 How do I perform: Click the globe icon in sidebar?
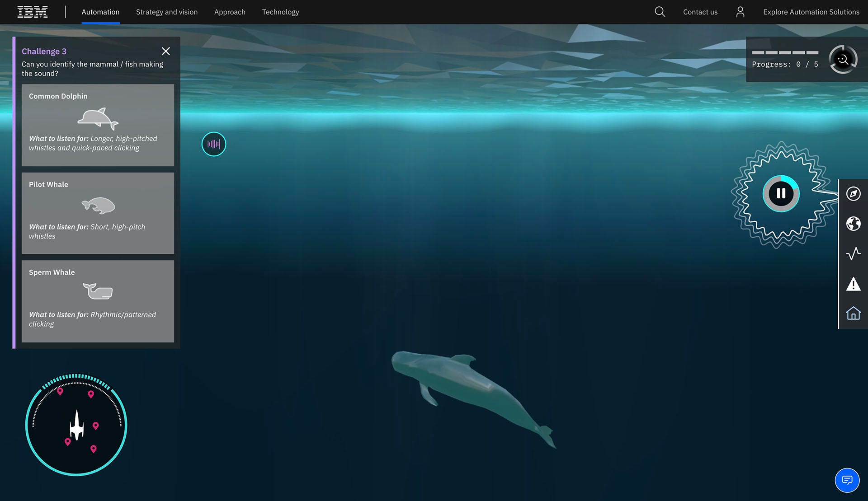point(853,224)
